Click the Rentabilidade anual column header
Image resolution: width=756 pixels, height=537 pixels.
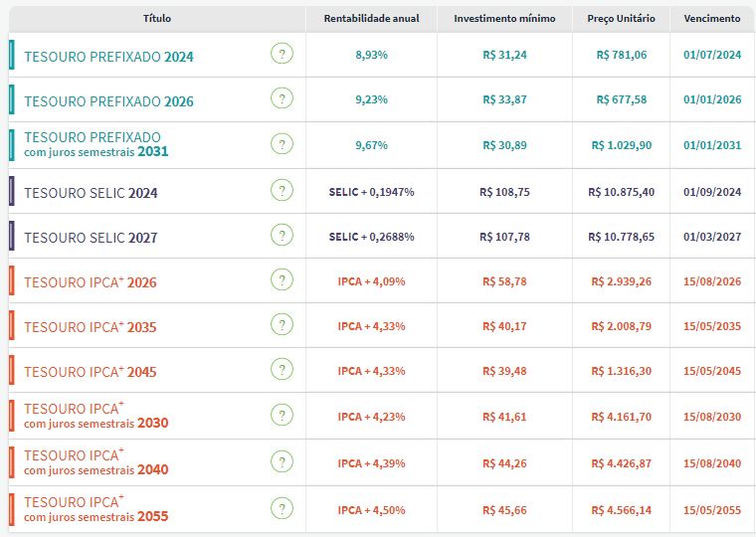371,19
